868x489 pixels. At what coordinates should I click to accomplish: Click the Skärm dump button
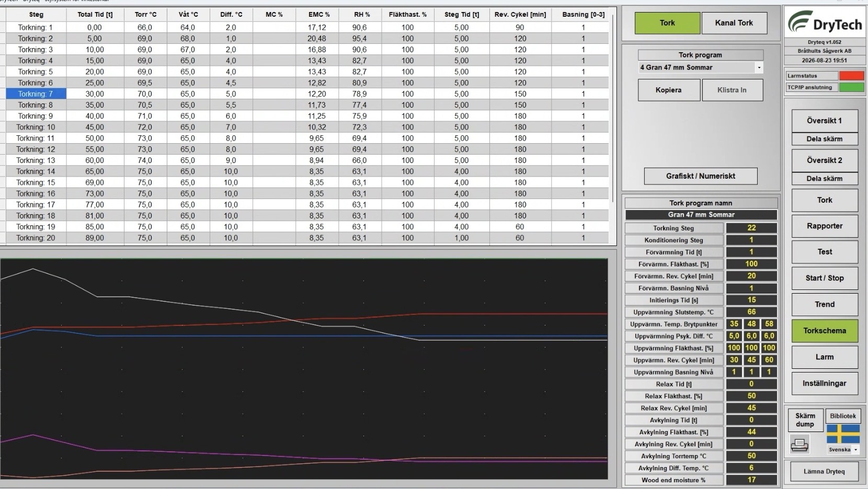point(805,420)
